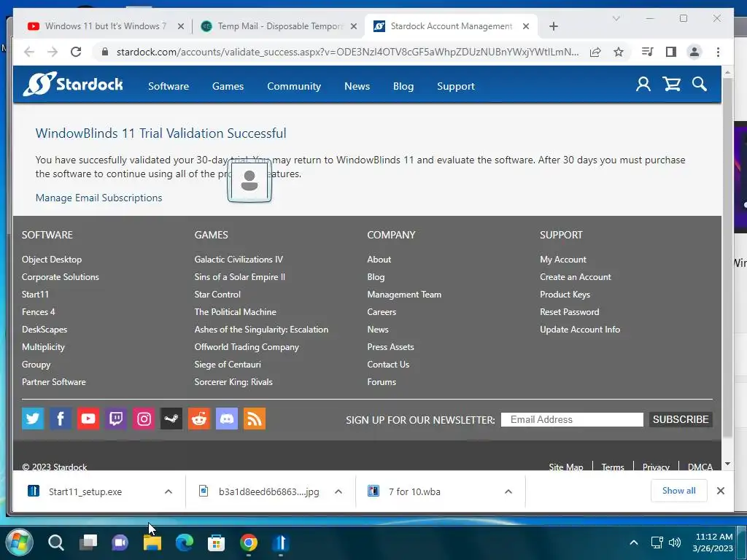Open 7 for 10.wba downloaded file
The image size is (747, 560).
point(414,491)
